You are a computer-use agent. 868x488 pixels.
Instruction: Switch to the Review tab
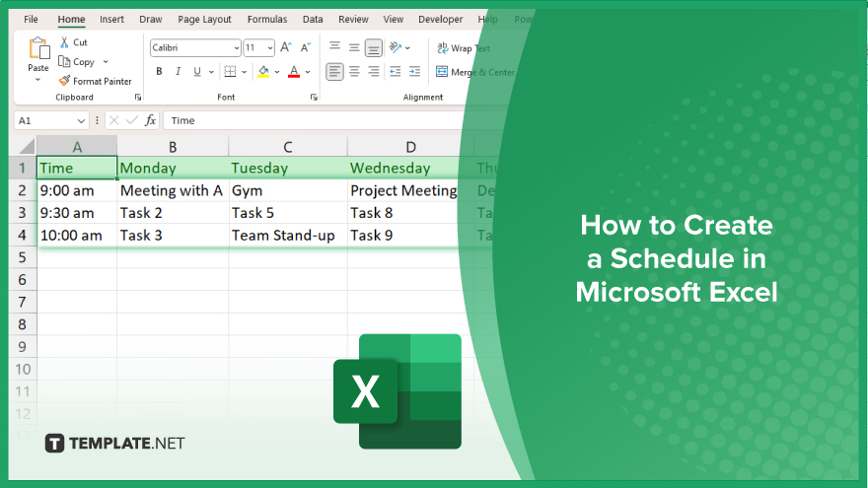pyautogui.click(x=353, y=20)
